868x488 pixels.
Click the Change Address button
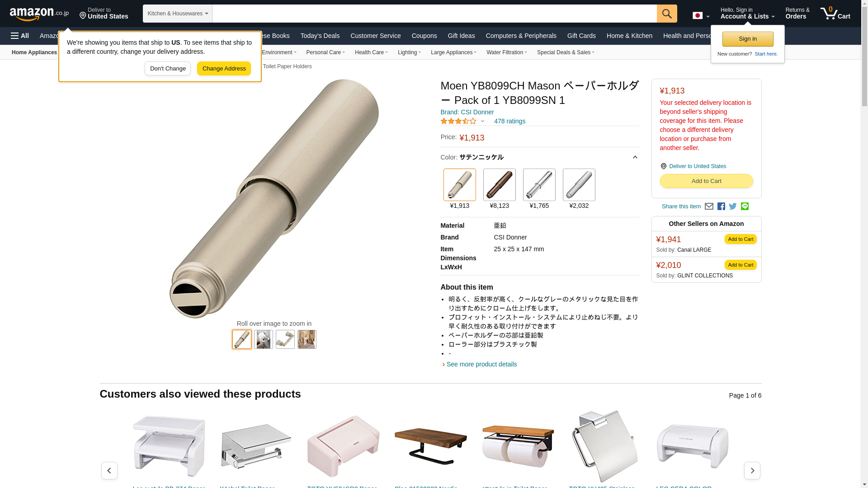pos(224,69)
